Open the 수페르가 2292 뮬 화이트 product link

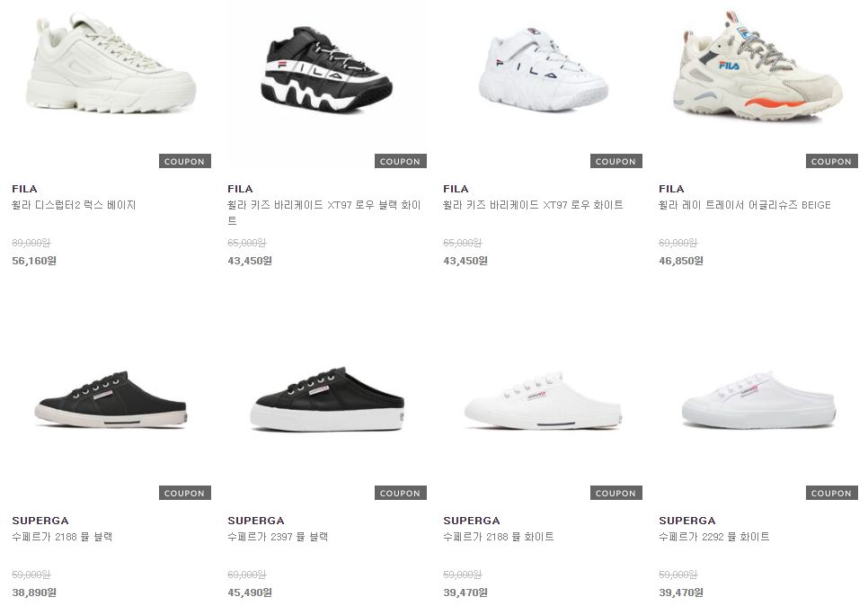[x=714, y=537]
